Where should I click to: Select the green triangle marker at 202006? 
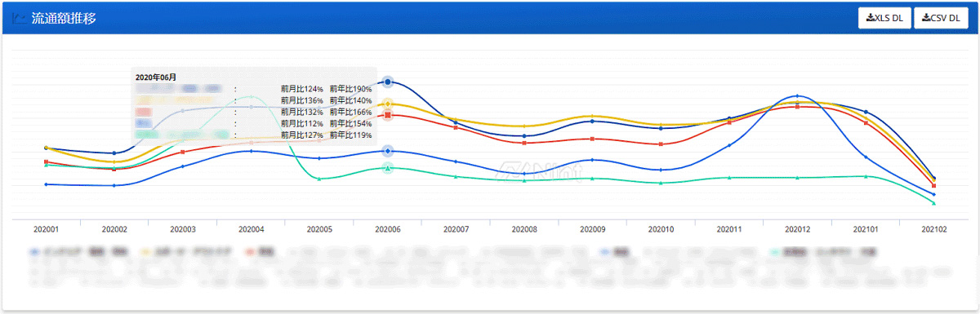[388, 167]
